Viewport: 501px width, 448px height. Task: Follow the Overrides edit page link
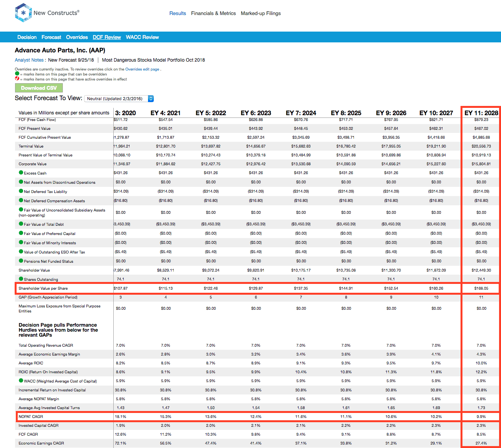tap(142, 69)
